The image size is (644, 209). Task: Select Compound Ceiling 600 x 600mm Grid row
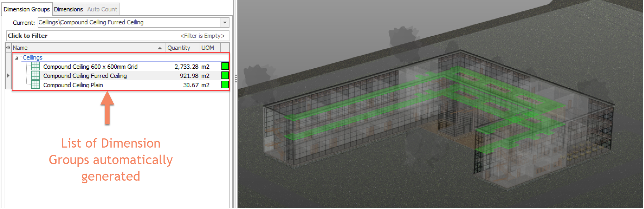click(120, 67)
